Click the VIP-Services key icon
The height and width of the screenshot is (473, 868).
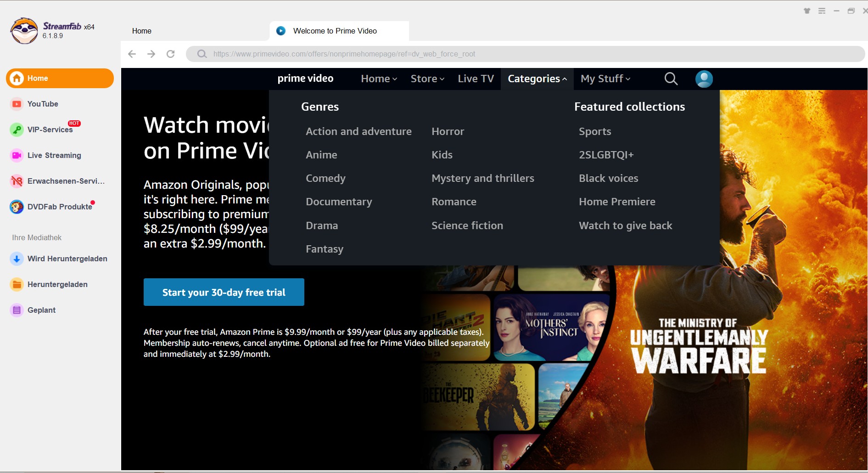click(17, 130)
